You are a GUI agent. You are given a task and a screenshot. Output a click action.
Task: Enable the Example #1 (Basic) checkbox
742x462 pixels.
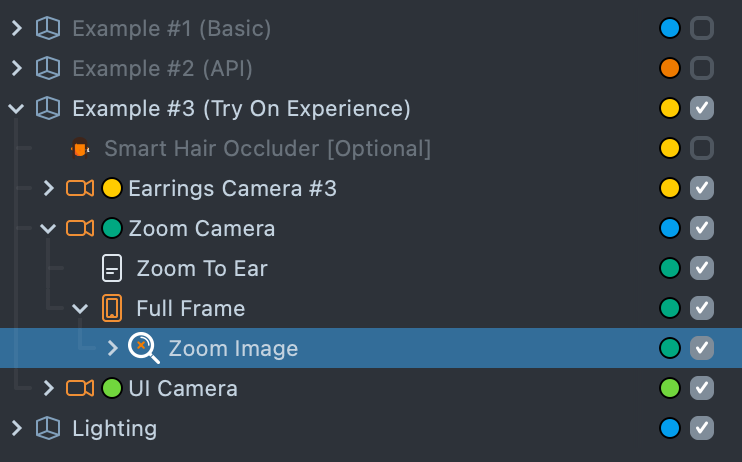pos(702,28)
